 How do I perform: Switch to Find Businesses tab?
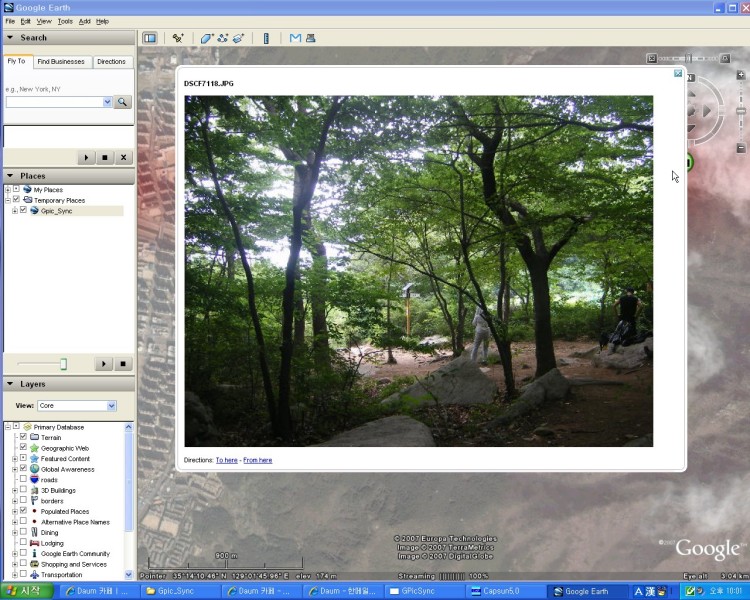point(61,62)
